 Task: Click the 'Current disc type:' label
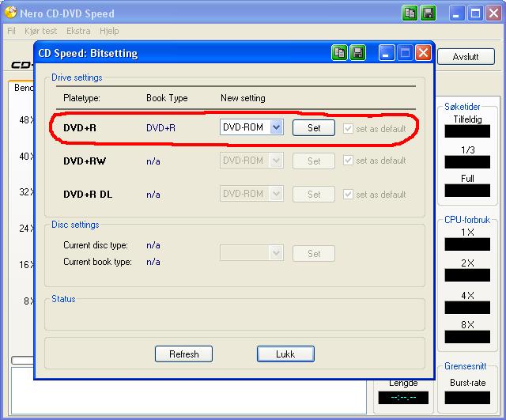pos(96,245)
